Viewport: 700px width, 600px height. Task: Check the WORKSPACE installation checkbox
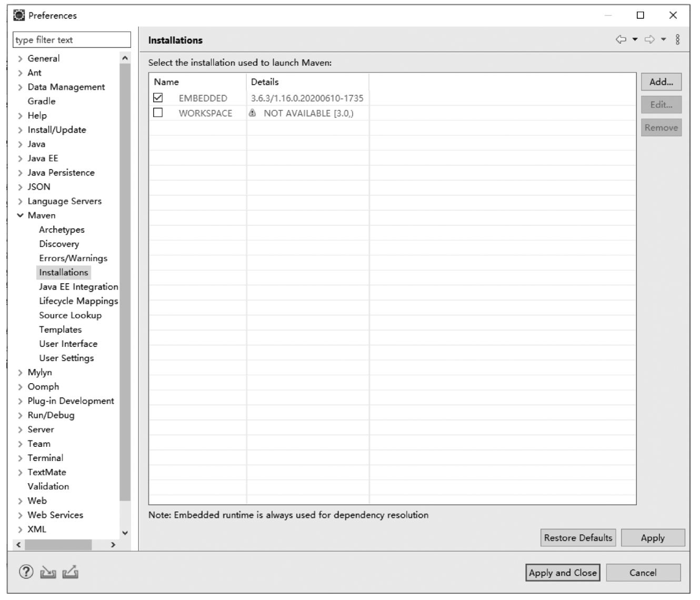point(158,113)
